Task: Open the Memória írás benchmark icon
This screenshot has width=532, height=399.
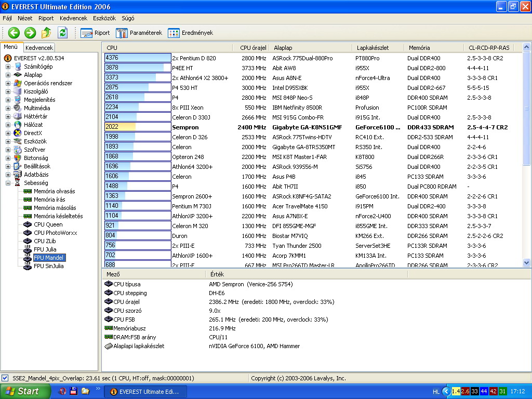Action: [x=28, y=199]
